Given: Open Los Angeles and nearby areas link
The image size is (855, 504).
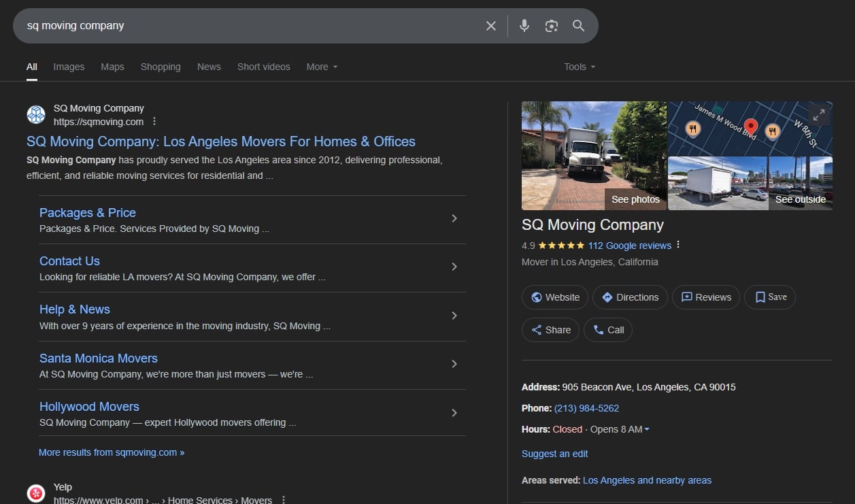Looking at the screenshot, I should click(647, 480).
